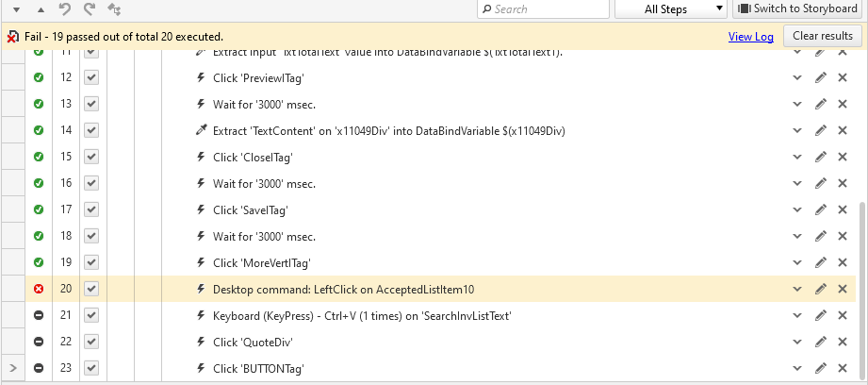Expand step 14 details chevron
Image resolution: width=868 pixels, height=385 pixels.
pyautogui.click(x=797, y=130)
